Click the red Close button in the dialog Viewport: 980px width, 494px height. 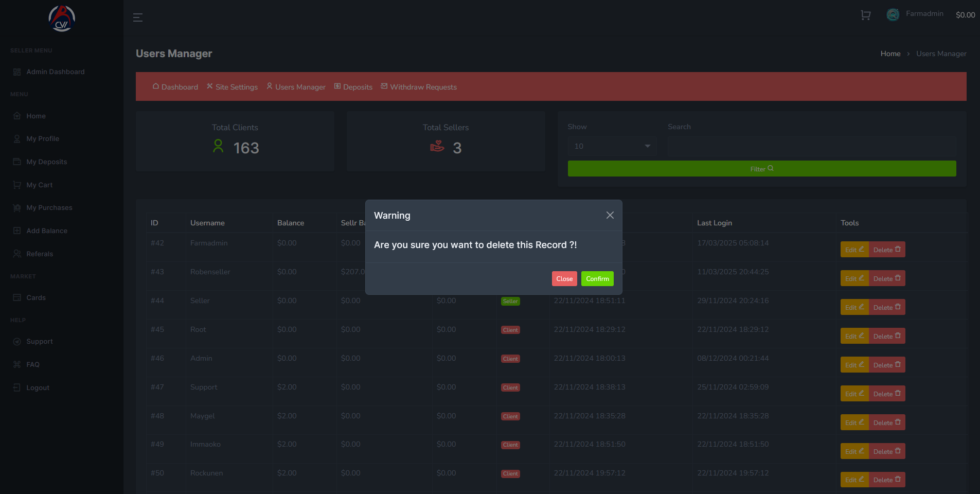click(564, 278)
